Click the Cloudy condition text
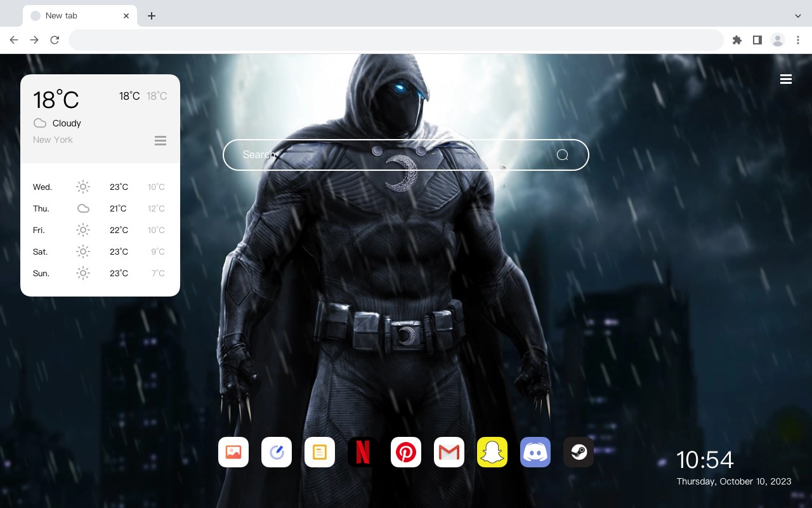This screenshot has width=812, height=508. click(x=67, y=123)
